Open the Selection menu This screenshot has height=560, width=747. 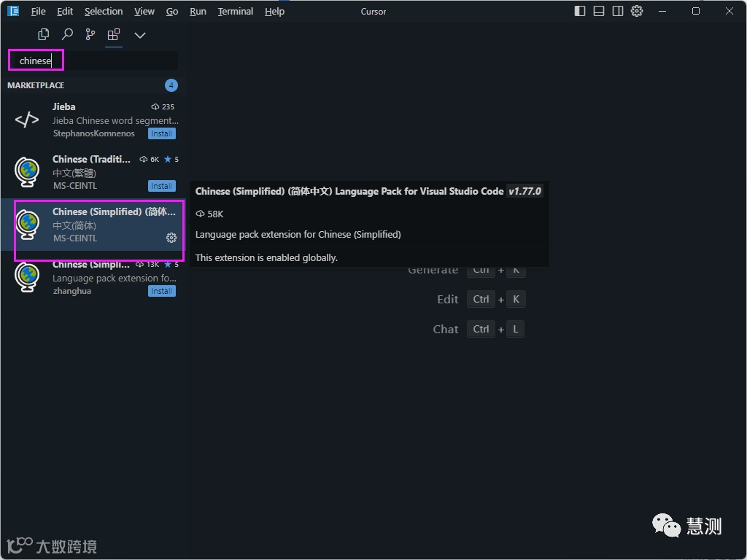[x=104, y=11]
